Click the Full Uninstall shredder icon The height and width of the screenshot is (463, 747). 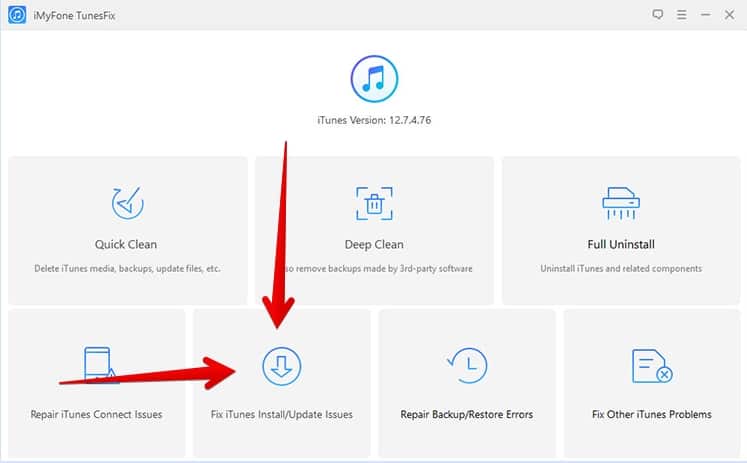(621, 203)
